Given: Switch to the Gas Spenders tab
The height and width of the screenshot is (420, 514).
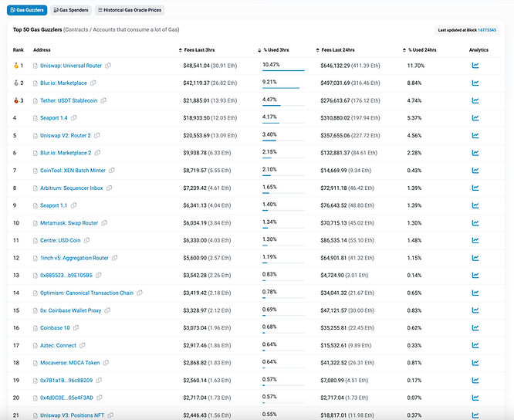Looking at the screenshot, I should [x=72, y=11].
